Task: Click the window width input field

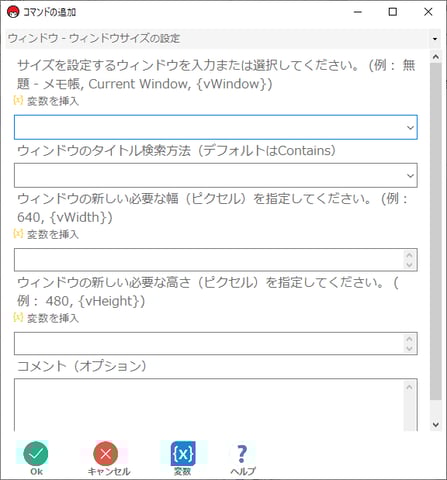Action: pos(209,260)
